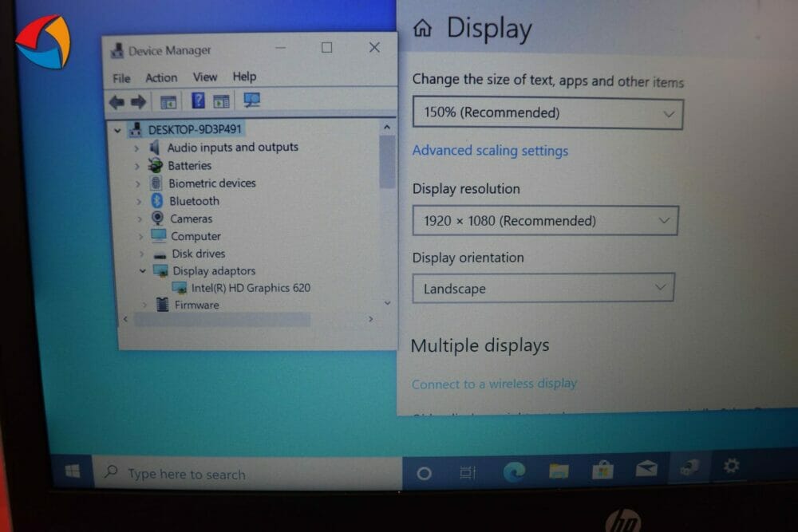Screen dimensions: 798x532
Task: Expand the Batteries category arrow
Action: [137, 167]
